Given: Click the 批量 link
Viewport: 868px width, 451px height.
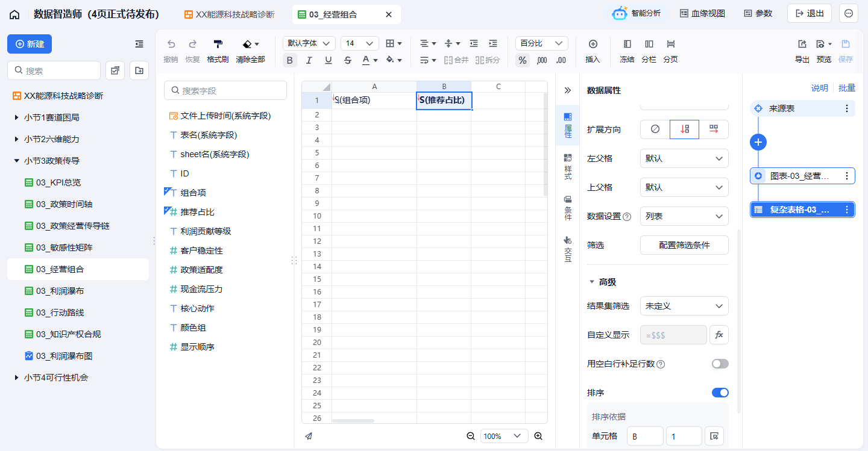Looking at the screenshot, I should 847,88.
